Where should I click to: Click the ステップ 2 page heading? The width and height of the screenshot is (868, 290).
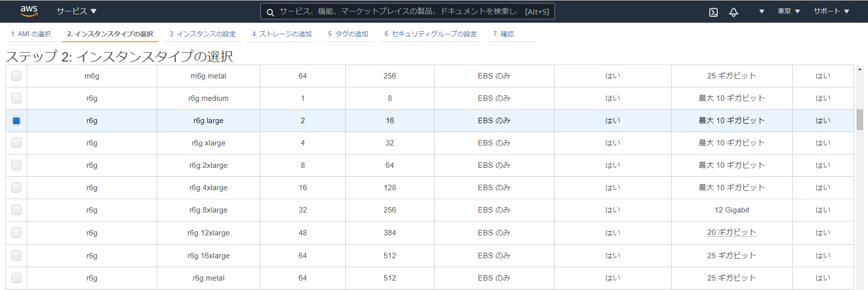tap(119, 56)
